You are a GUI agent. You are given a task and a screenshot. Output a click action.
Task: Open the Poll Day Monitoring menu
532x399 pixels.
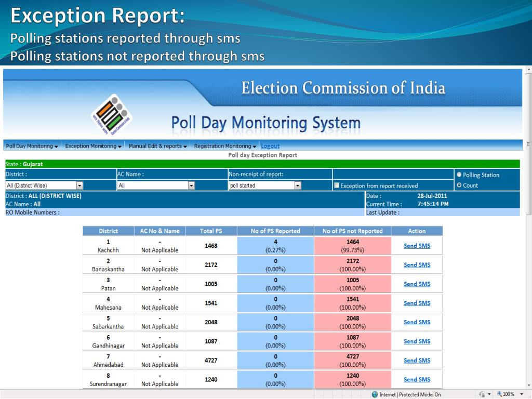32,146
